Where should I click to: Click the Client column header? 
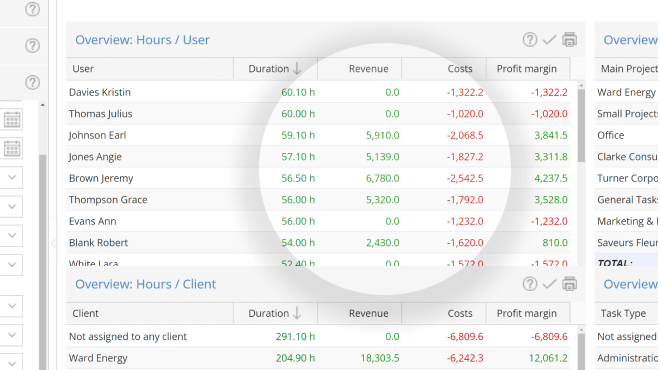pyautogui.click(x=149, y=313)
